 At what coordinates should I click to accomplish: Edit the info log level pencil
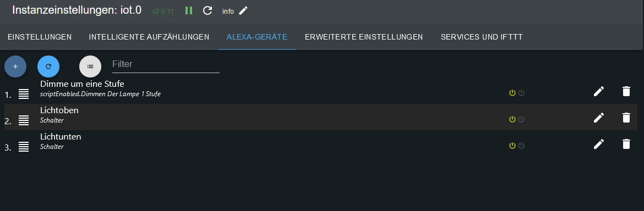click(x=243, y=10)
